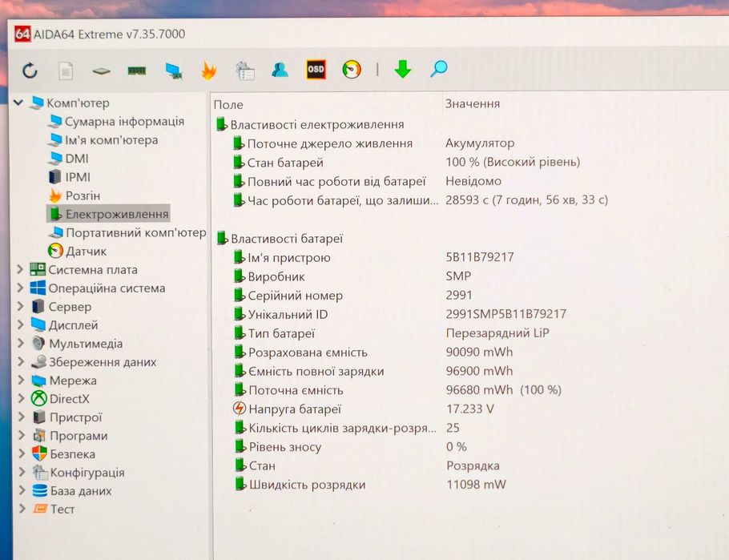Screen dimensions: 729x560
Task: Select the Програми tree item
Action: [x=70, y=436]
